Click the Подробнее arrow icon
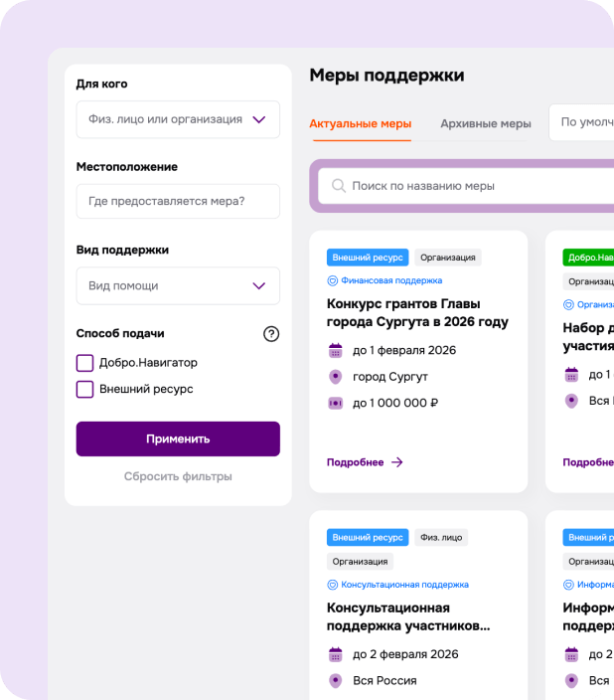The image size is (614, 700). tap(397, 462)
